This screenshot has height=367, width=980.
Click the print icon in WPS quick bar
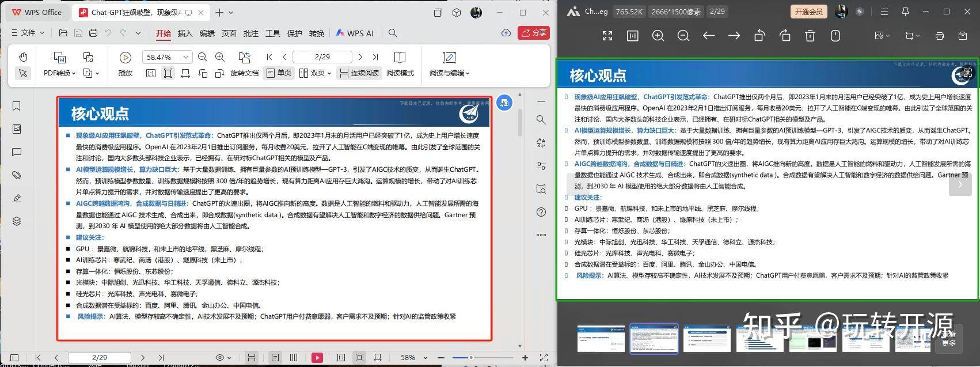point(93,33)
